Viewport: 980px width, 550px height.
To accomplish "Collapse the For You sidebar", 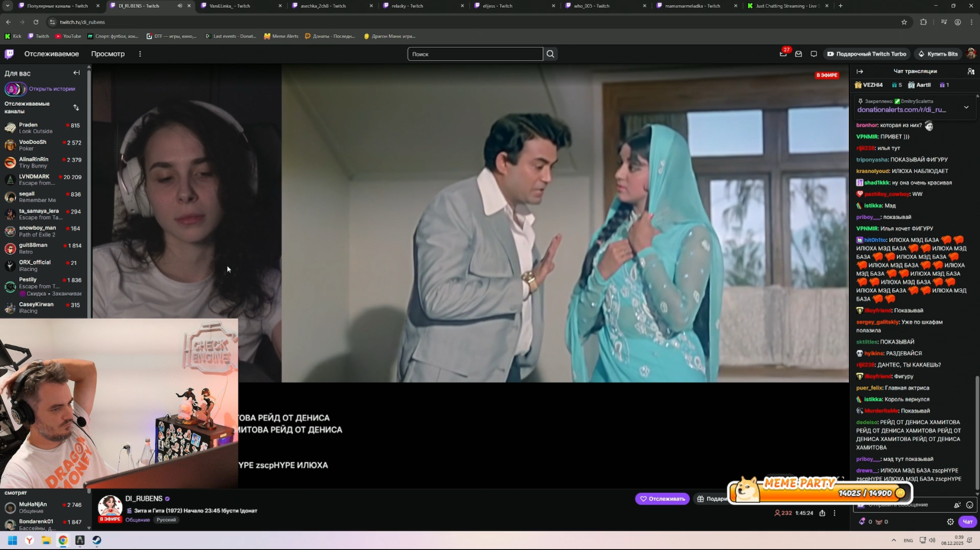I will (x=76, y=73).
